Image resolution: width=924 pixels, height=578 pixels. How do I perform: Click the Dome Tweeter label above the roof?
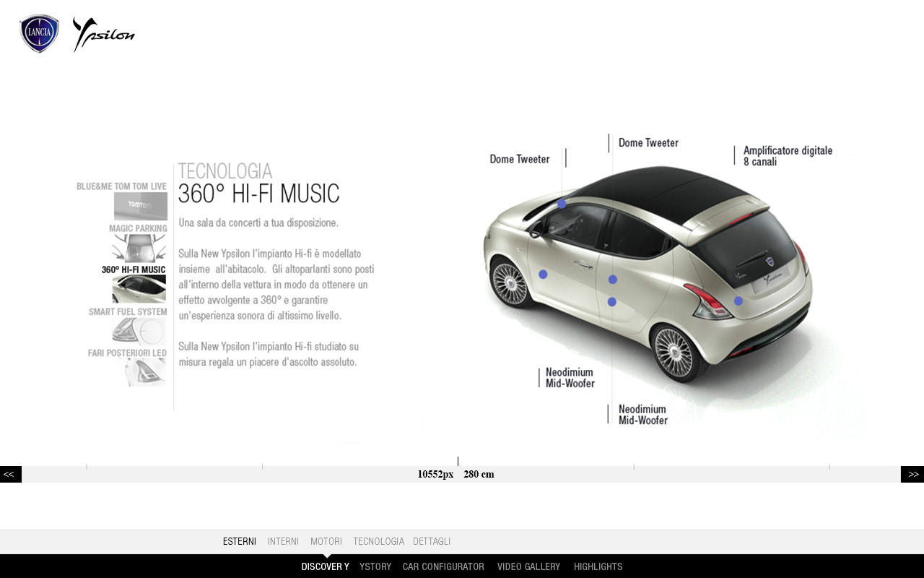[x=648, y=143]
